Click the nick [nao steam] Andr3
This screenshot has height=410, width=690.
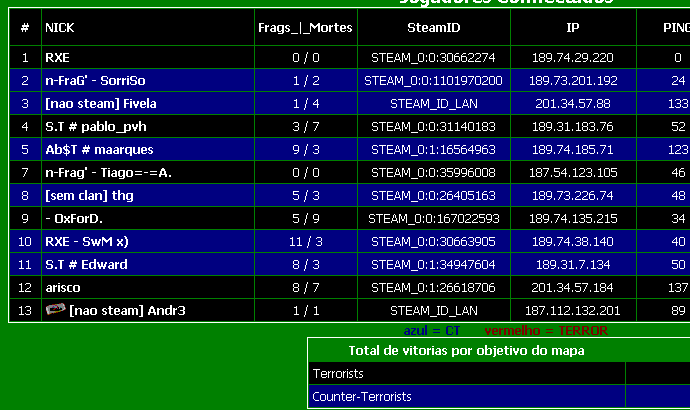point(127,311)
